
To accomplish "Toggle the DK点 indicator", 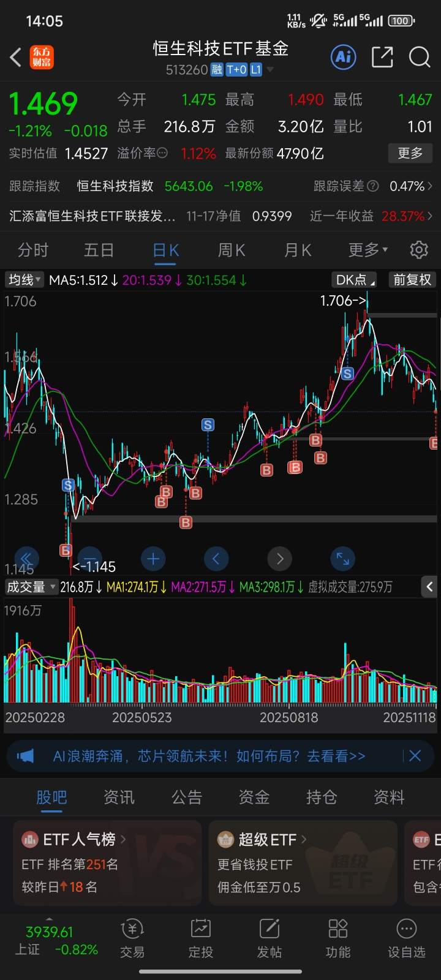I will (355, 280).
